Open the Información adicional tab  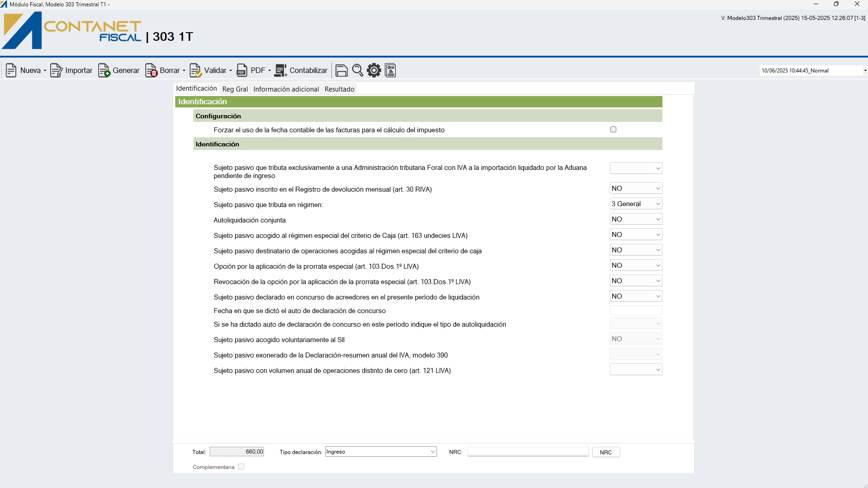coord(286,89)
